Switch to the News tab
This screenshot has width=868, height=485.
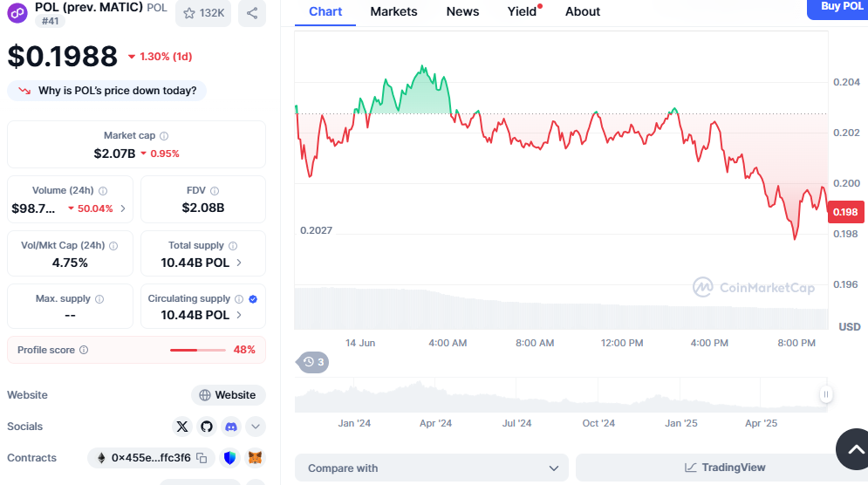[462, 11]
